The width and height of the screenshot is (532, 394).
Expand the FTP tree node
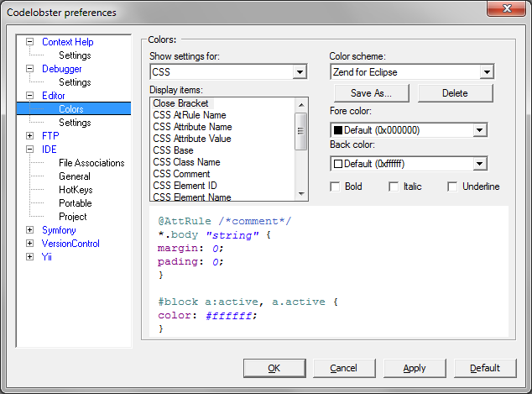coord(30,136)
